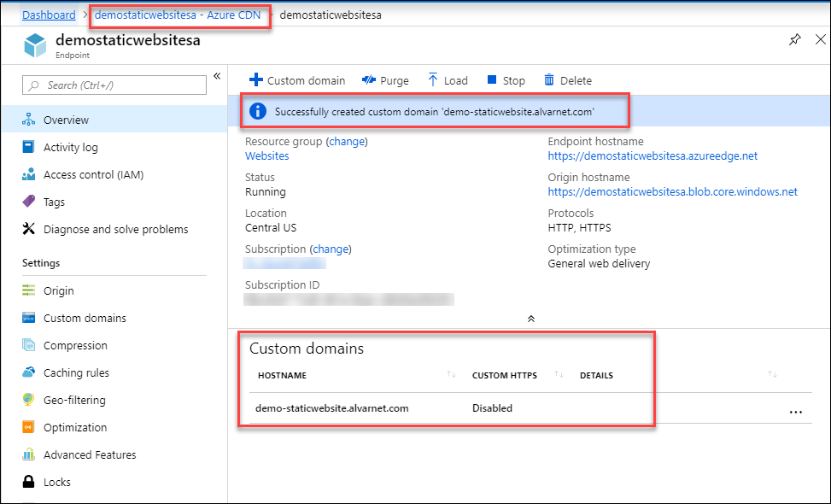Open the Websites resource group link
The width and height of the screenshot is (831, 504).
(x=267, y=155)
